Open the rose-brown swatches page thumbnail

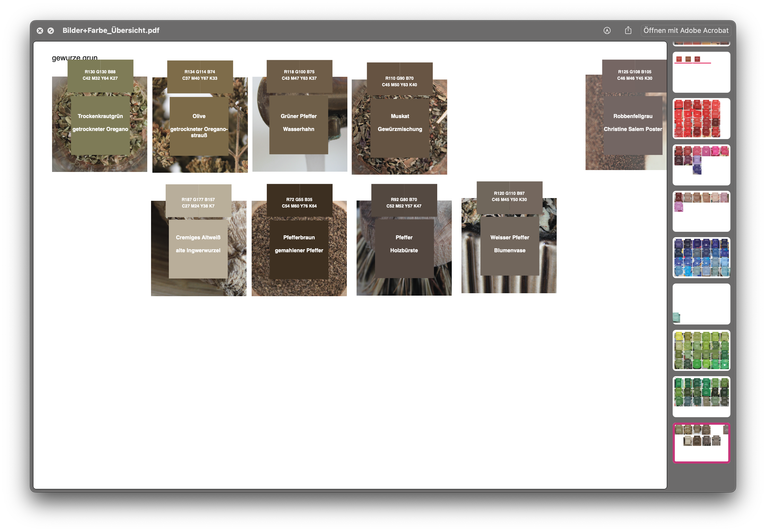(x=701, y=211)
